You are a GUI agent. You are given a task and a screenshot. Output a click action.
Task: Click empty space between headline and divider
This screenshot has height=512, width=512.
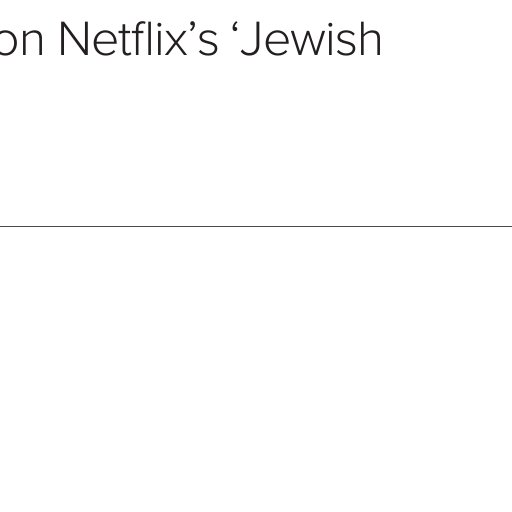(x=256, y=140)
